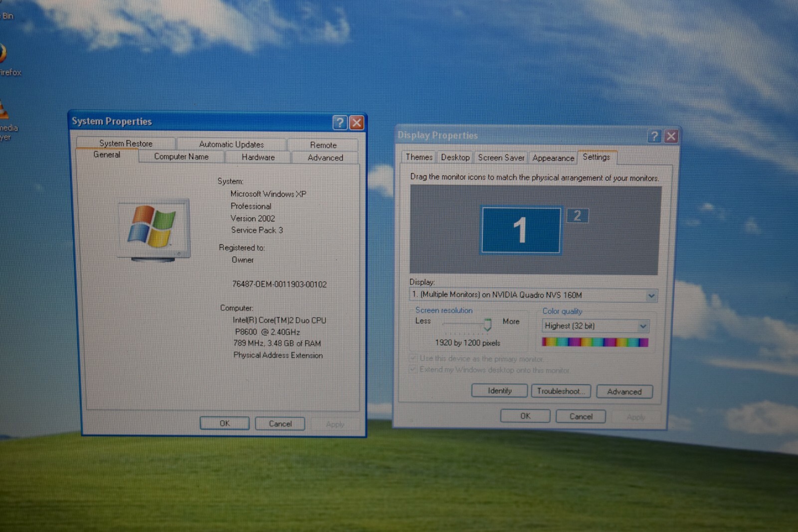
Task: Close the System Properties window
Action: point(357,123)
